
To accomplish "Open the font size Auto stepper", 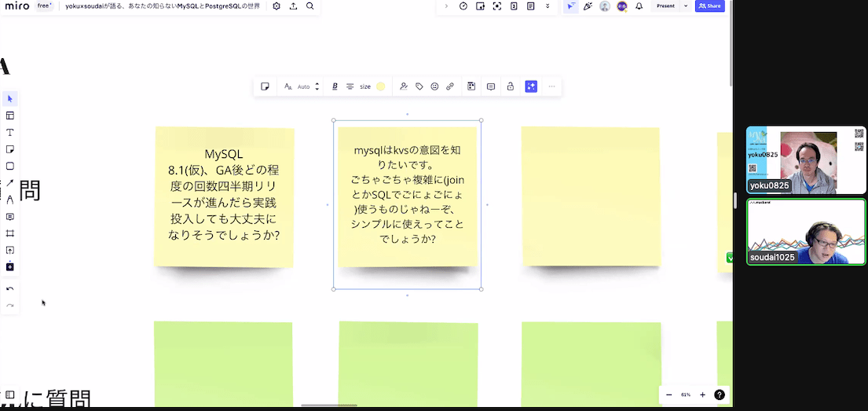I will coord(317,86).
